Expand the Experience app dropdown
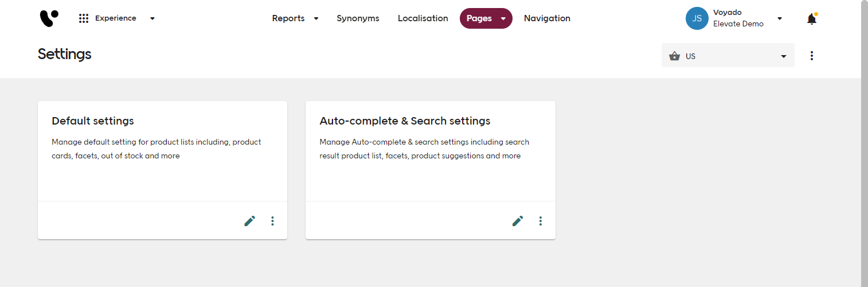The width and height of the screenshot is (868, 287). 152,18
